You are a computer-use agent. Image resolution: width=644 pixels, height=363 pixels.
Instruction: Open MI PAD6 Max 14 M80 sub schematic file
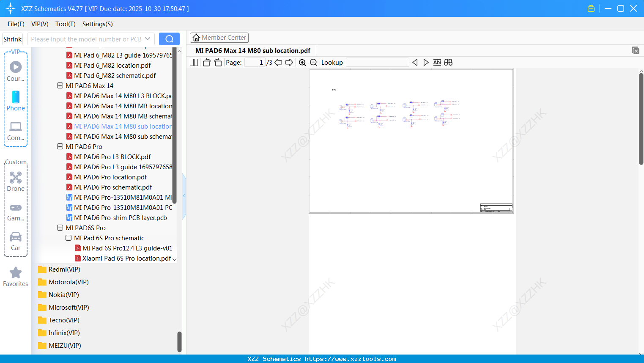click(x=119, y=137)
